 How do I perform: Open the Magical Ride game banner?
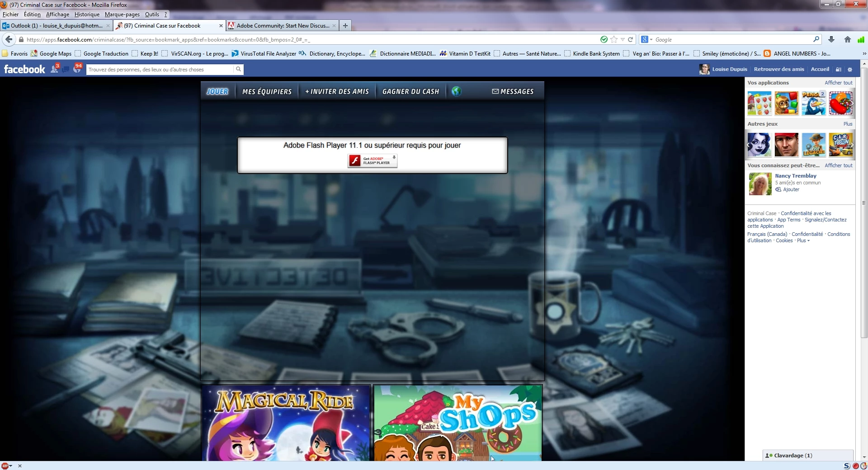[x=286, y=423]
